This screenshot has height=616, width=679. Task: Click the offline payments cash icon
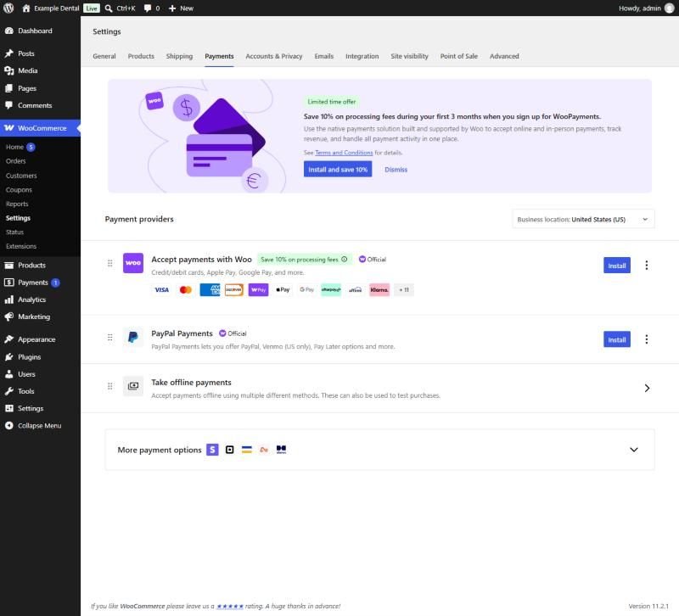(133, 386)
